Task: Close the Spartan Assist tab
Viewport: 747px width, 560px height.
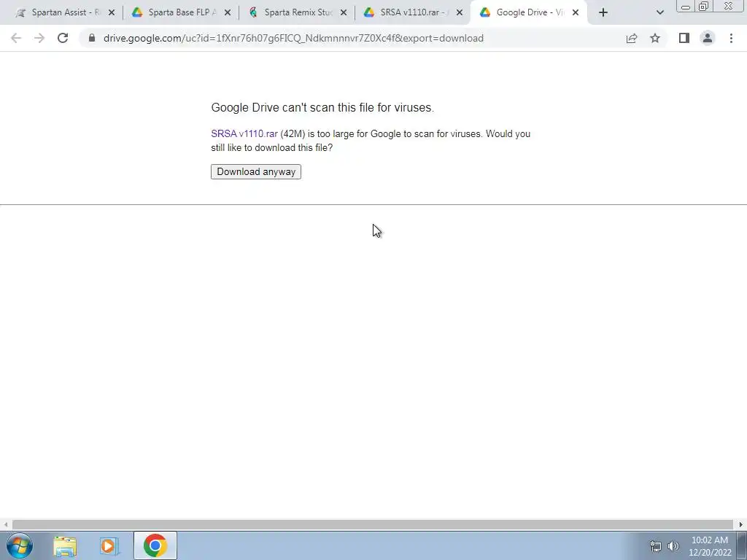Action: click(112, 13)
